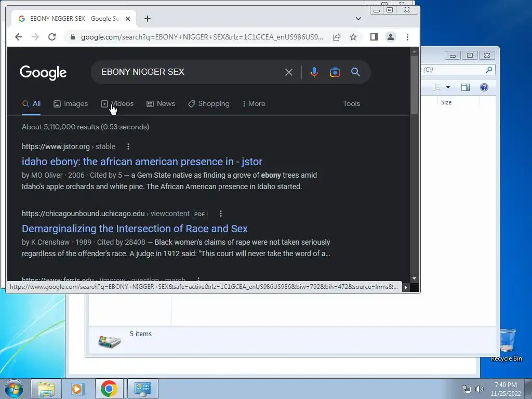Select the Recycle Bin desktop icon

[507, 345]
